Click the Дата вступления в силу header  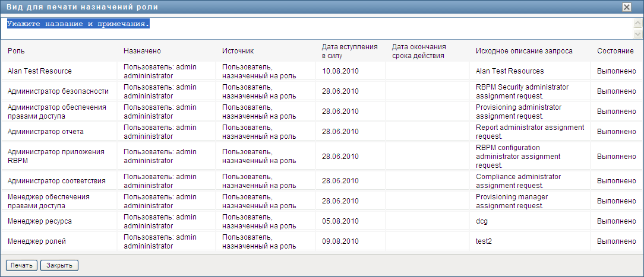click(x=349, y=51)
